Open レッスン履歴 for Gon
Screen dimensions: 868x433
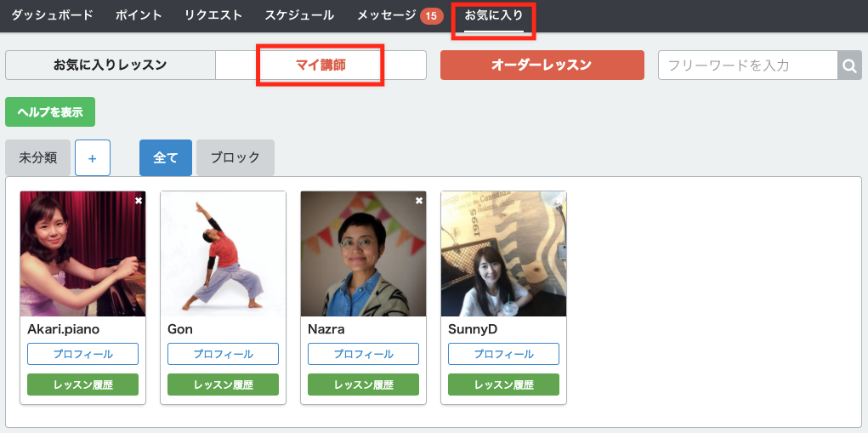pyautogui.click(x=223, y=385)
